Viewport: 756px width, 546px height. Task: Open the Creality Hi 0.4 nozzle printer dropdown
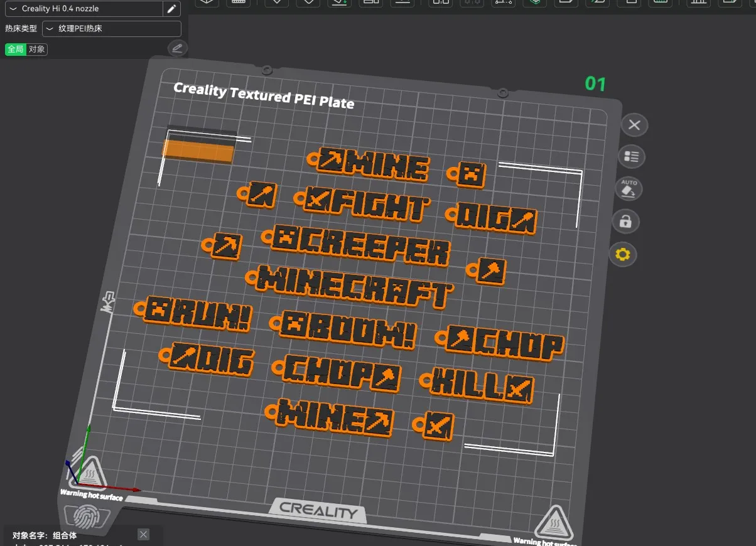point(84,9)
